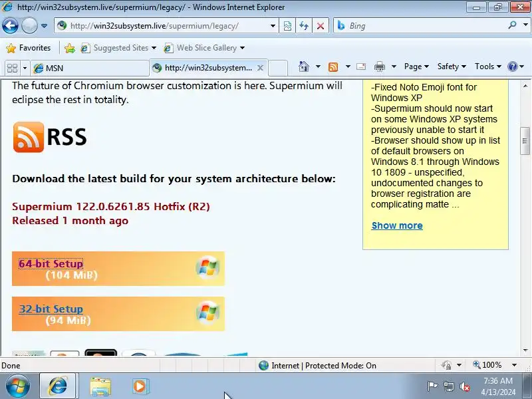
Task: Expand Print options dropdown arrow
Action: [x=394, y=66]
